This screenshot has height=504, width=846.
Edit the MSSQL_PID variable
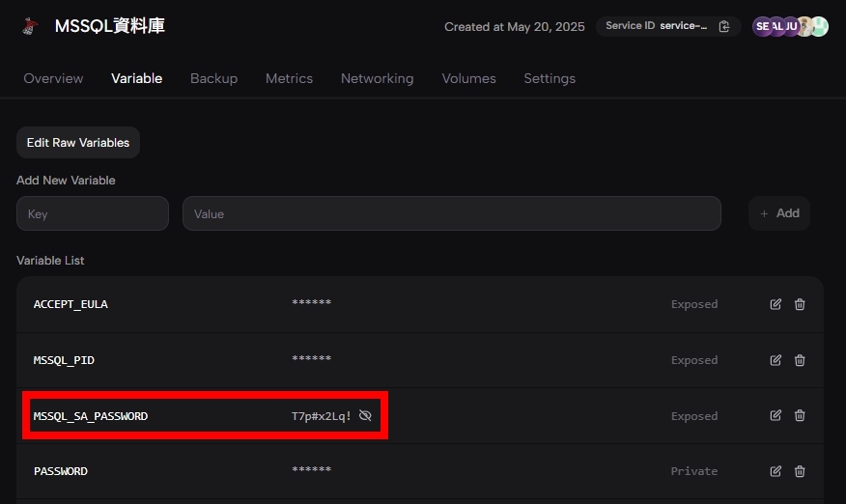point(775,360)
